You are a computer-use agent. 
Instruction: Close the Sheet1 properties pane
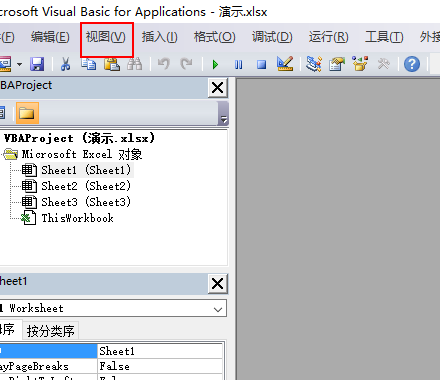coord(218,284)
